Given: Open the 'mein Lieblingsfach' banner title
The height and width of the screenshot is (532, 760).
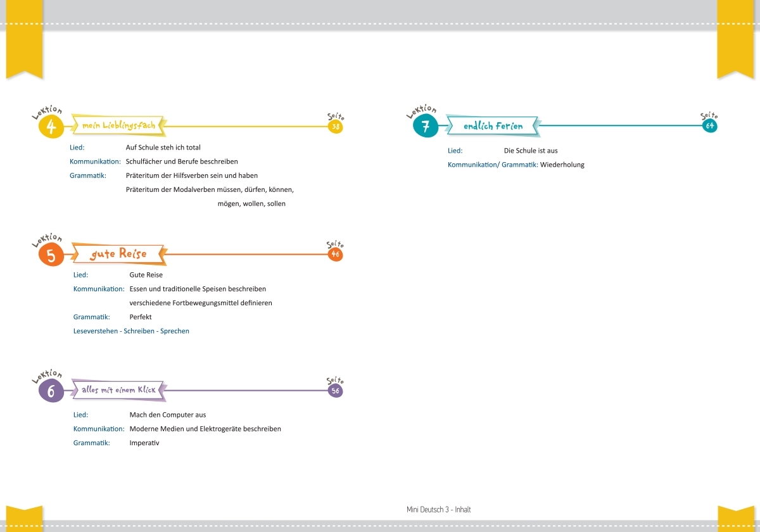Looking at the screenshot, I should pos(118,126).
